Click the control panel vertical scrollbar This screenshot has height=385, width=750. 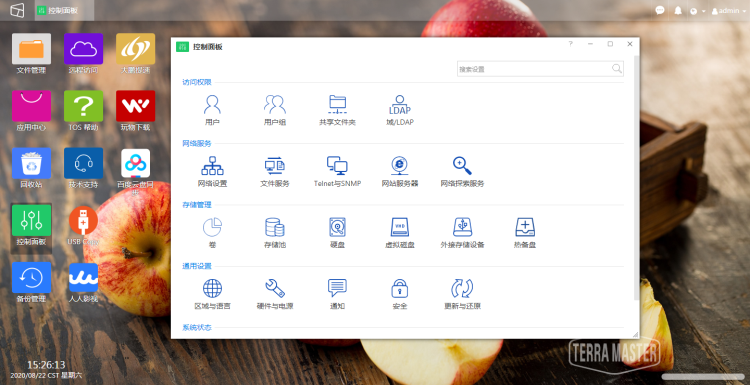[636, 177]
